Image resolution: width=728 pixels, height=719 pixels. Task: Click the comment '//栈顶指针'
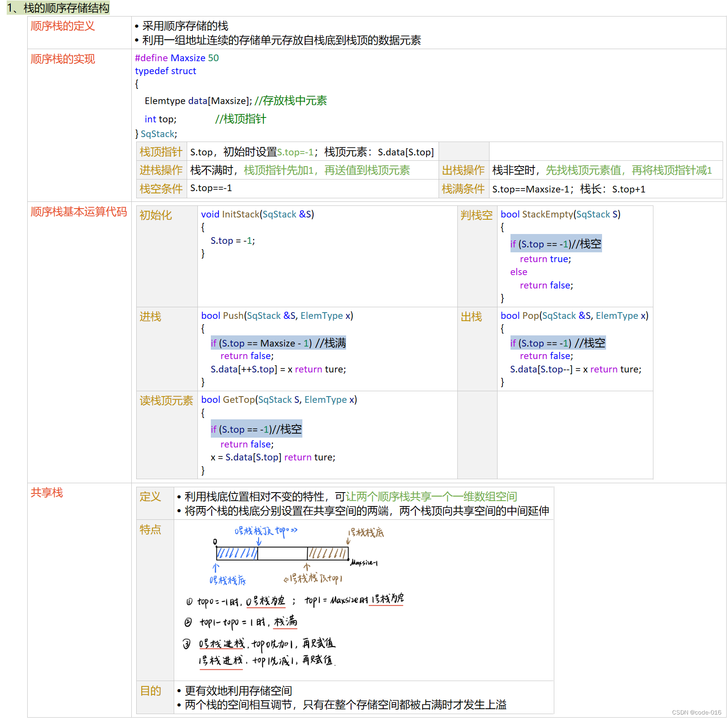[x=241, y=119]
